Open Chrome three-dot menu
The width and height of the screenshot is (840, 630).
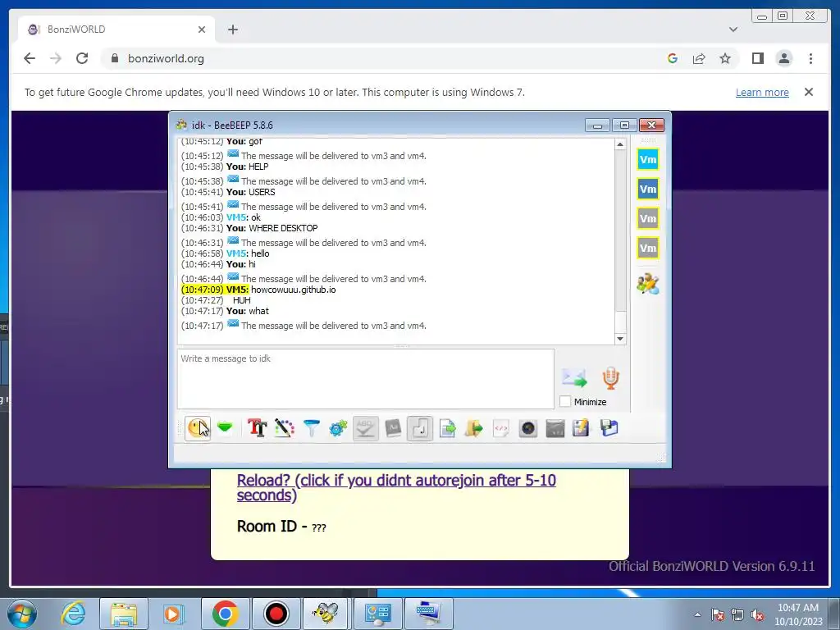tap(810, 58)
